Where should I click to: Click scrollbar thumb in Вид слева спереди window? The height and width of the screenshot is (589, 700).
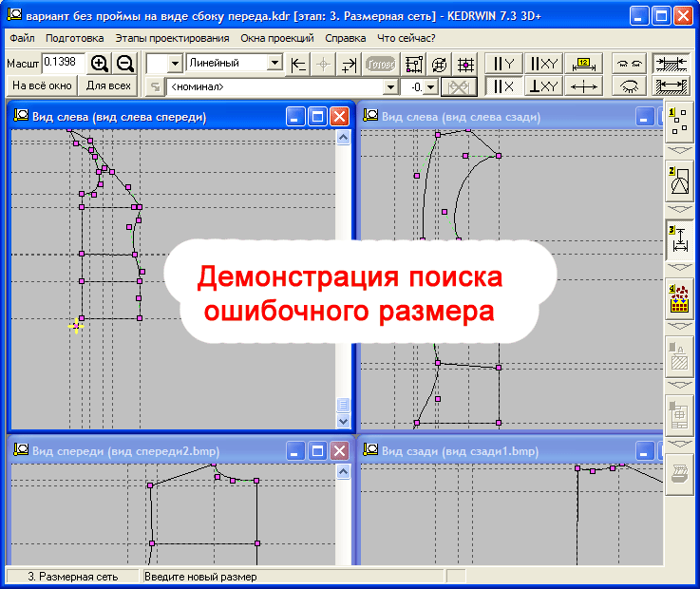tap(343, 405)
